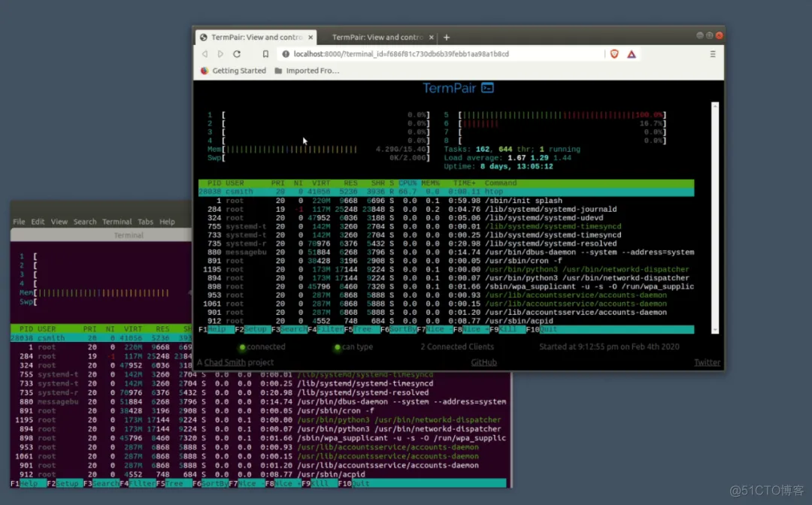Open Tabs menu in Terminal window

tap(145, 222)
